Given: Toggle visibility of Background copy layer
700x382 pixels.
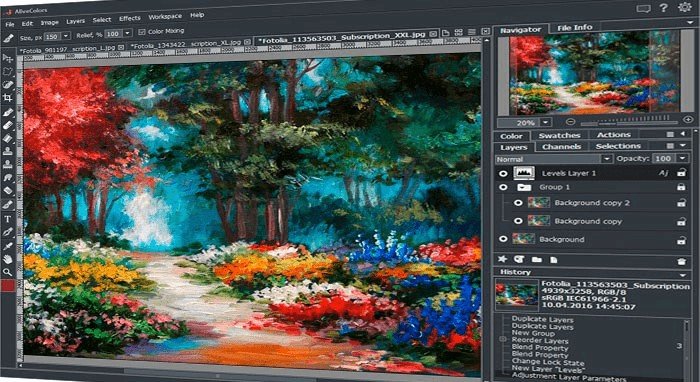Looking at the screenshot, I should [518, 221].
